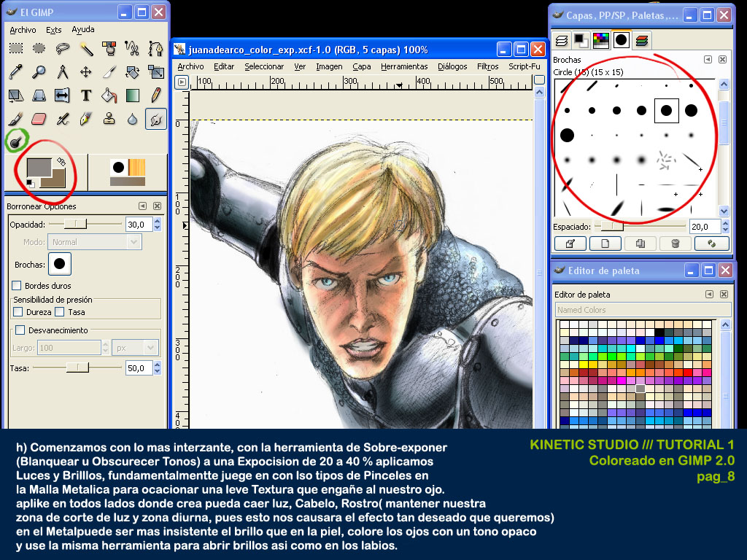Select the Move tool

tap(86, 72)
